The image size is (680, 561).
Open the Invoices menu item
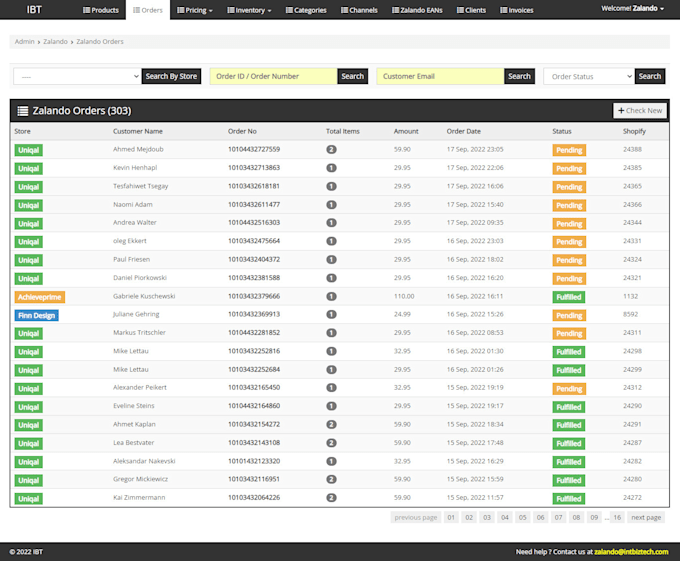click(517, 10)
